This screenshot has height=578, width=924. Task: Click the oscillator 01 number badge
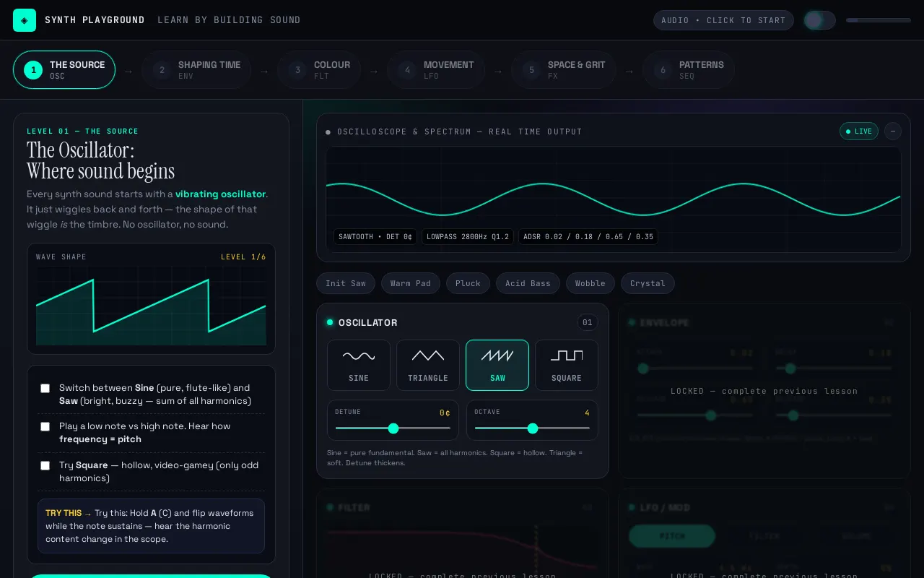(x=588, y=322)
